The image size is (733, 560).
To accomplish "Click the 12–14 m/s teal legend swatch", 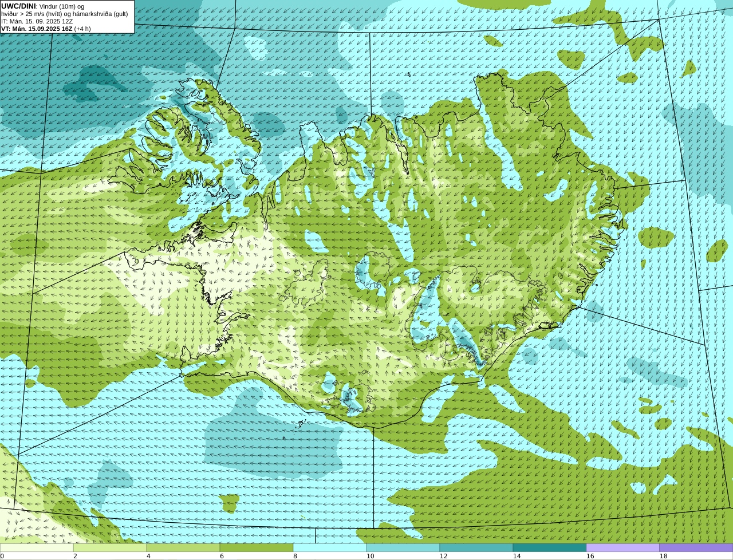I will point(476,547).
